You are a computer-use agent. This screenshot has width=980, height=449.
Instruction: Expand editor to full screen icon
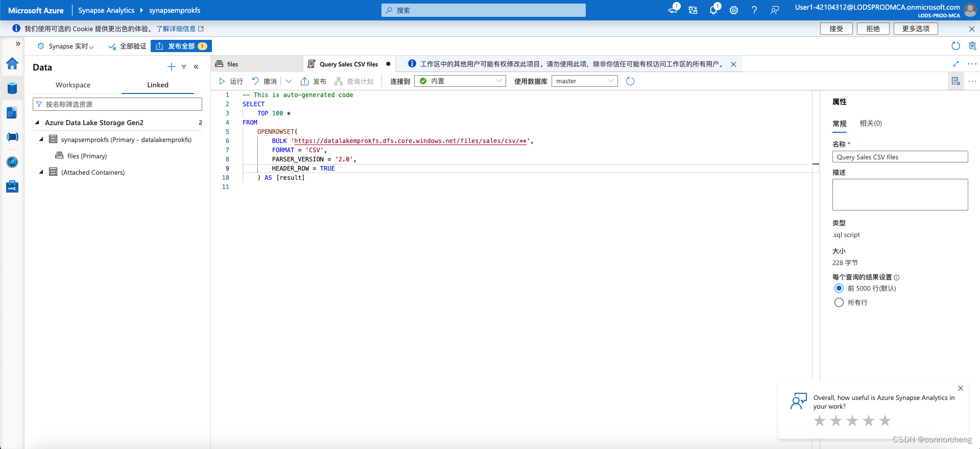click(956, 64)
